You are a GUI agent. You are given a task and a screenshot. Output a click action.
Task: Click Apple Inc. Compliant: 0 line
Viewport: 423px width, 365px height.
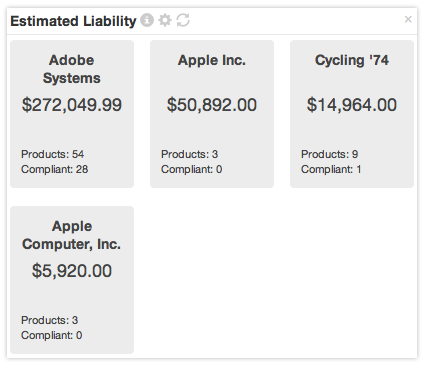(x=191, y=169)
